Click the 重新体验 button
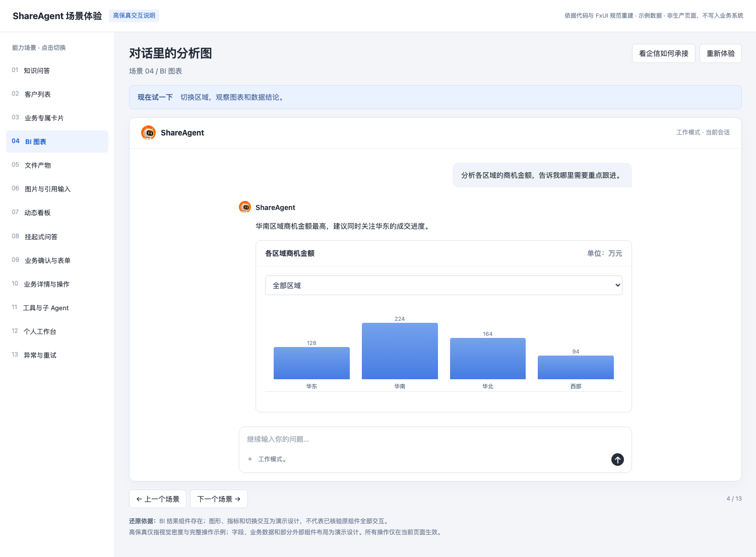The image size is (756, 557). coord(720,53)
